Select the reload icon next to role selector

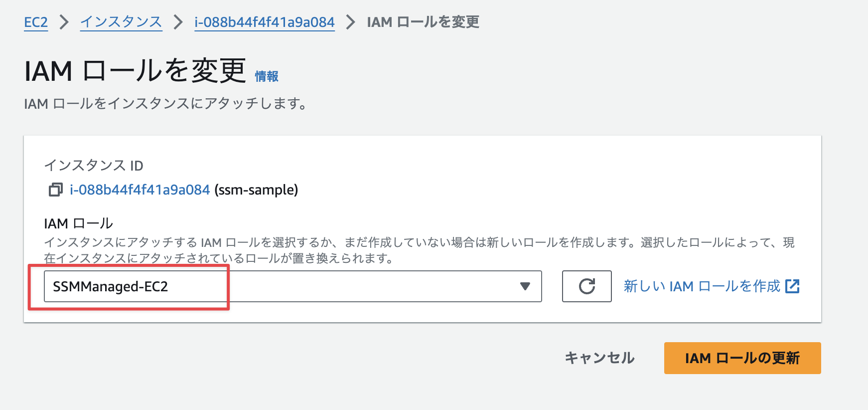point(586,287)
